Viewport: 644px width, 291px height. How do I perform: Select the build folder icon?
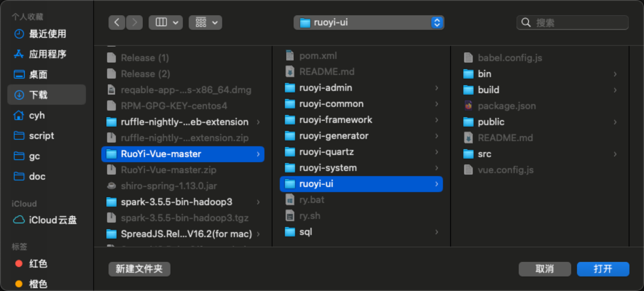click(468, 89)
